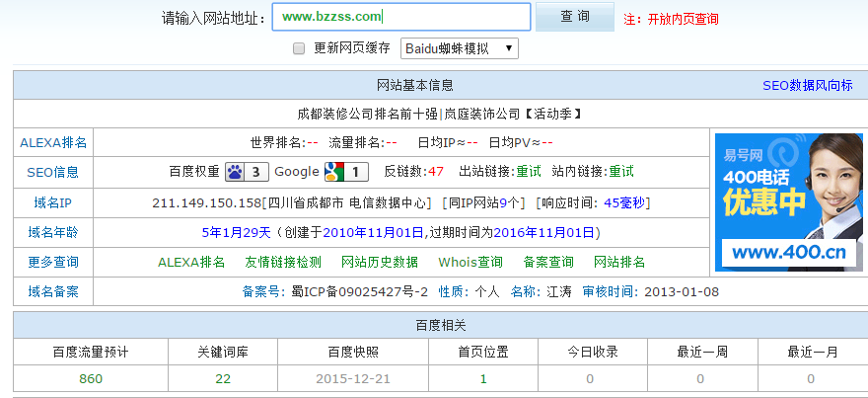
Task: Click the Google rank icon
Action: 346,172
